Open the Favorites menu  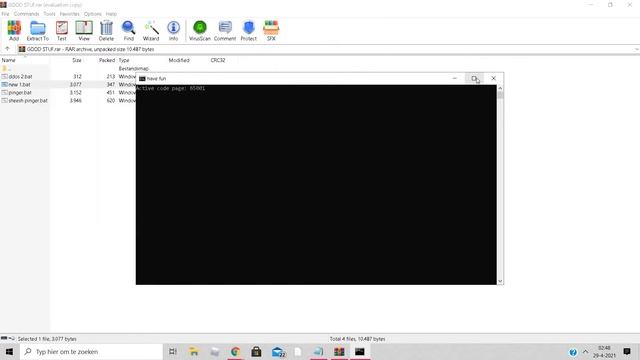tap(69, 14)
